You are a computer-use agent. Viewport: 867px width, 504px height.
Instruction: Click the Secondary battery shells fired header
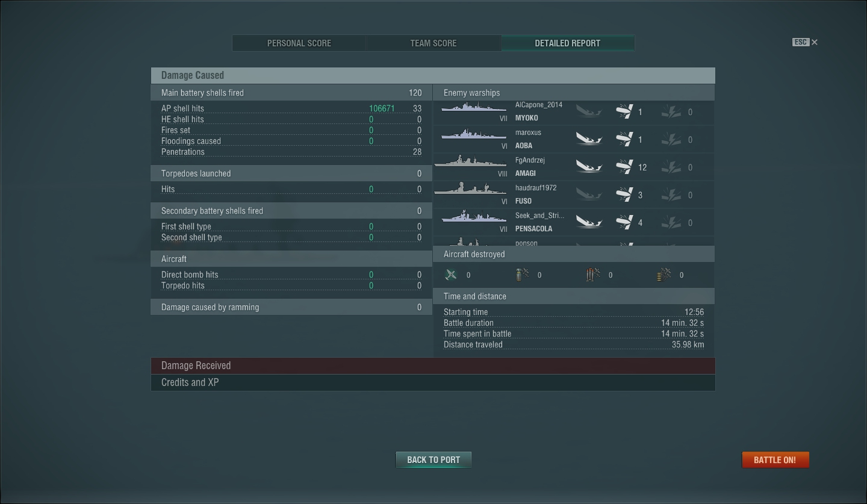pos(291,211)
